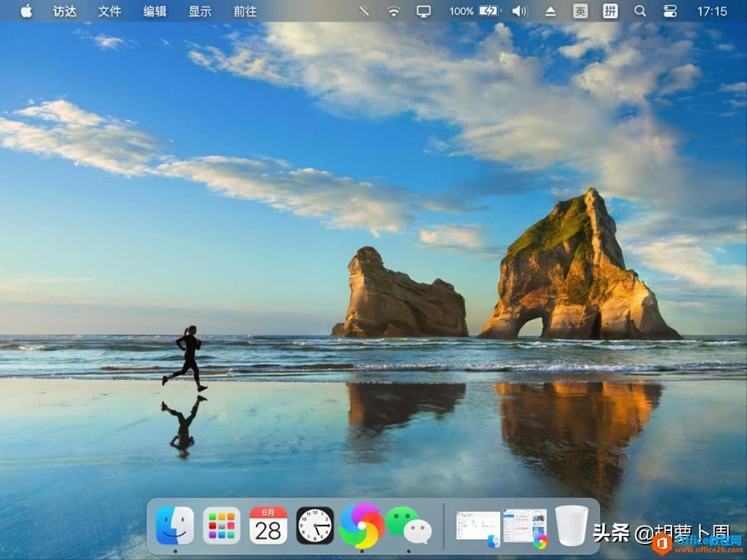Click the clock showing 17:15
This screenshot has width=747, height=560.
coord(712,11)
